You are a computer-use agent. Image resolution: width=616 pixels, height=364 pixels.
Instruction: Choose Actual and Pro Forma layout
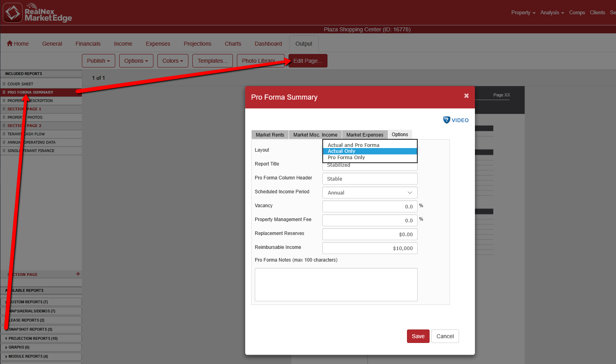pyautogui.click(x=353, y=145)
